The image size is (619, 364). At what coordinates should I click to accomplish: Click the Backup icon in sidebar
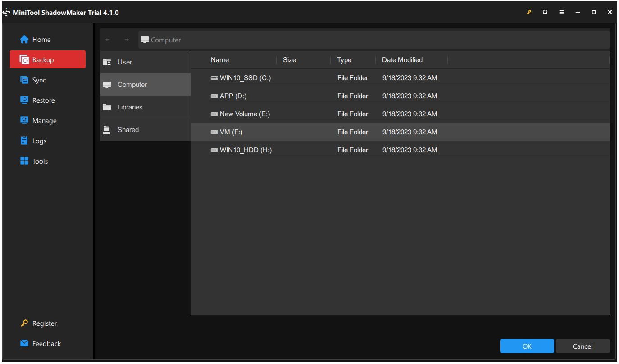pyautogui.click(x=24, y=60)
